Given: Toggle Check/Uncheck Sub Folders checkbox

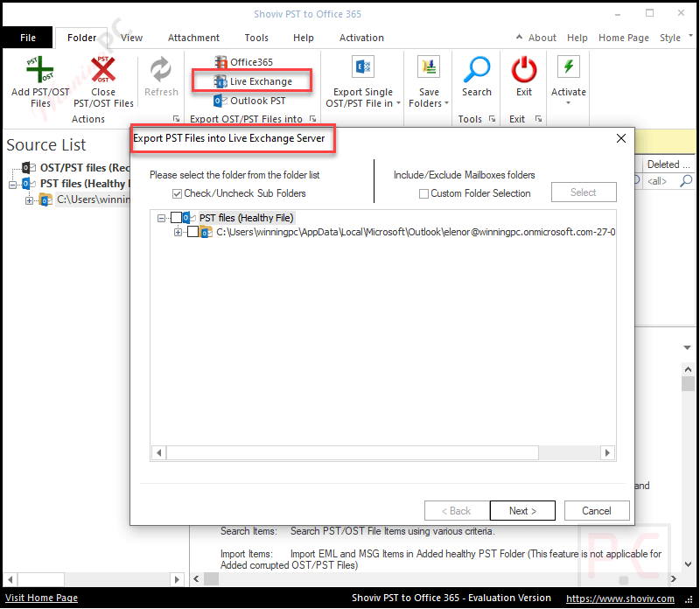Looking at the screenshot, I should (x=177, y=193).
